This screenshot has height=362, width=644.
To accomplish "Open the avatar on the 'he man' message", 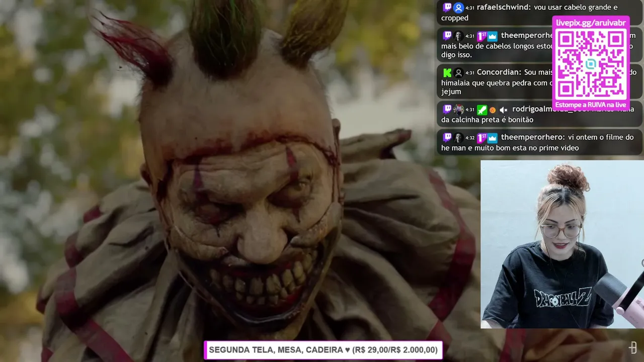I will coord(458,137).
